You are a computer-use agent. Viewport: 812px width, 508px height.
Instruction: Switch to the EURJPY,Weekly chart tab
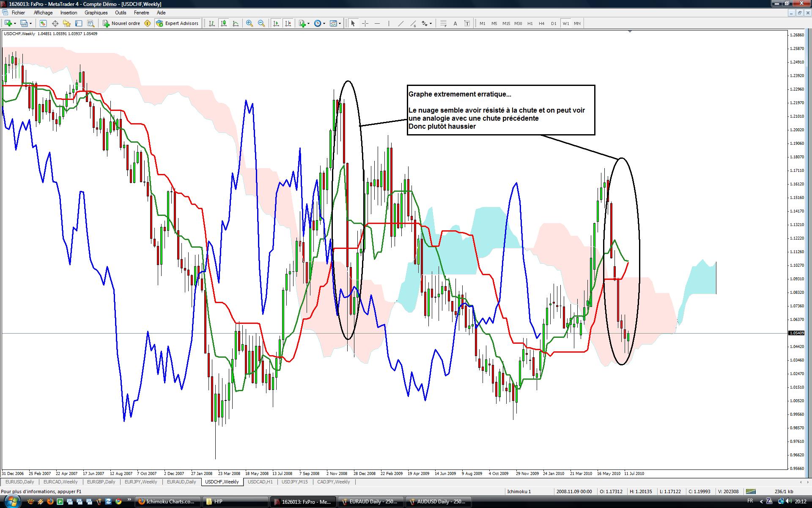(x=141, y=482)
